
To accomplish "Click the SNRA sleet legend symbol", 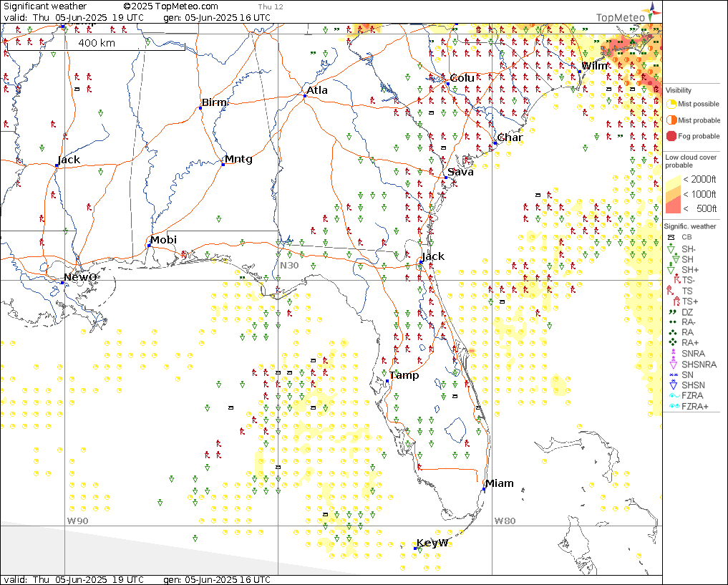I will [674, 353].
